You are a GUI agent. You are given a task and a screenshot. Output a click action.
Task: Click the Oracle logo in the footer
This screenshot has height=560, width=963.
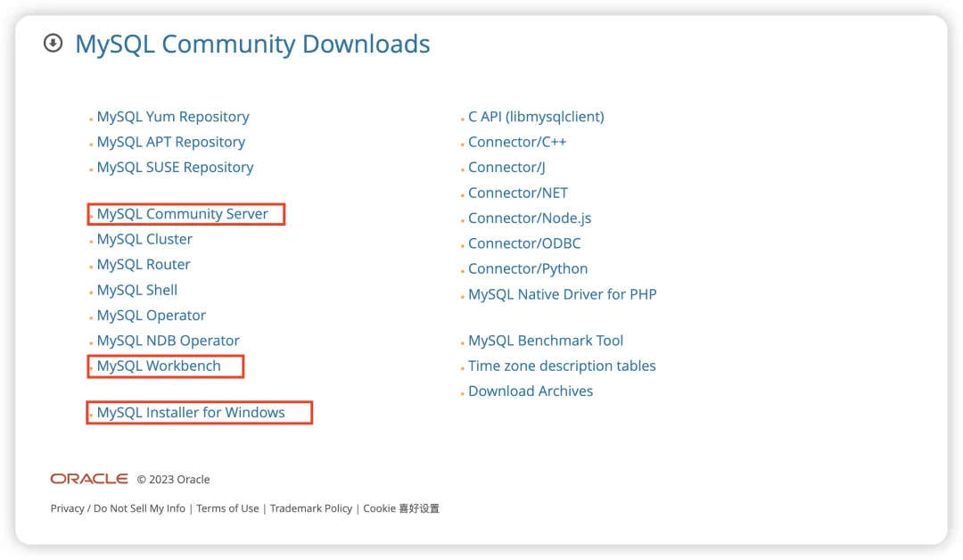89,479
